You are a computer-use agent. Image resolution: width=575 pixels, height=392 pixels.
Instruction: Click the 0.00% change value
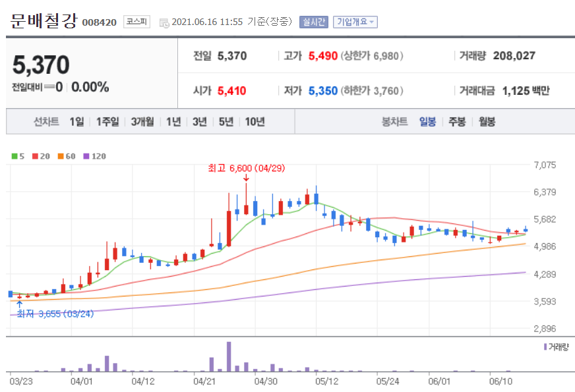click(x=90, y=87)
